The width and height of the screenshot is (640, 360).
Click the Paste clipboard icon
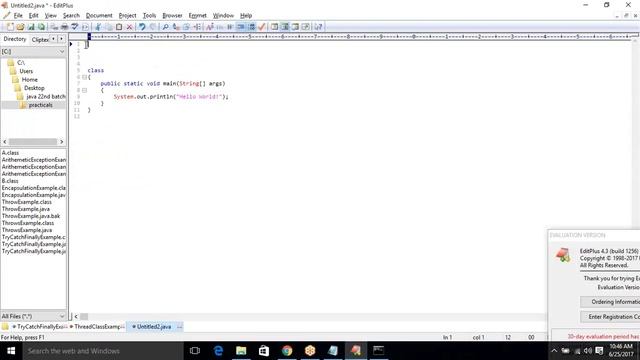[x=119, y=27]
